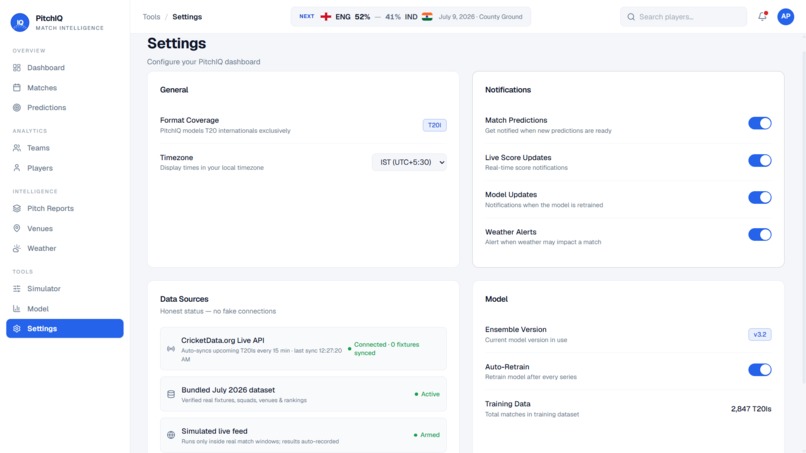Open the NEXT match ENG vs IND banner

click(411, 17)
